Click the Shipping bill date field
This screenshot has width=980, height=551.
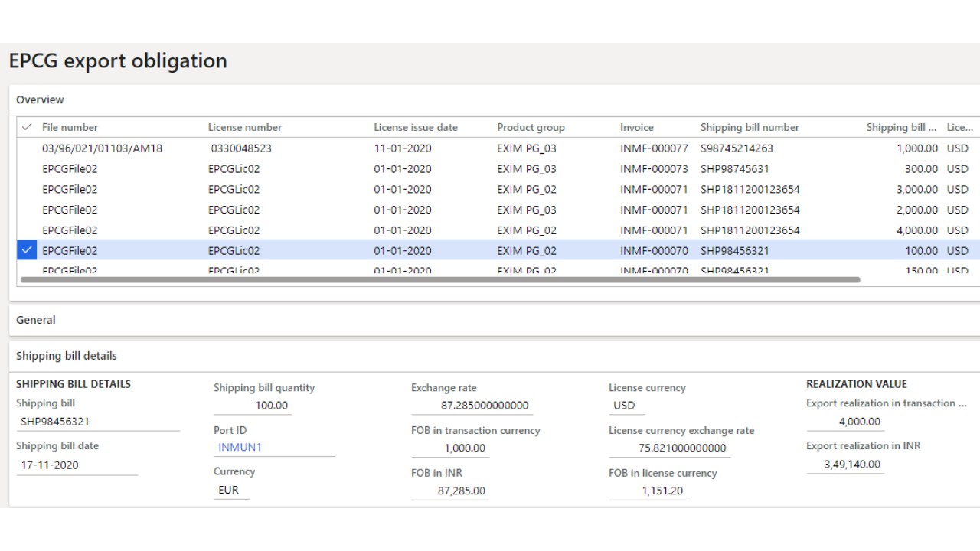(x=77, y=465)
